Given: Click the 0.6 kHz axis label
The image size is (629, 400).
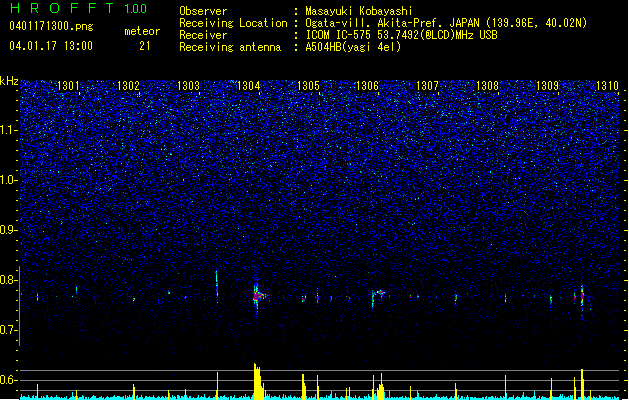Looking at the screenshot, I should [x=9, y=380].
